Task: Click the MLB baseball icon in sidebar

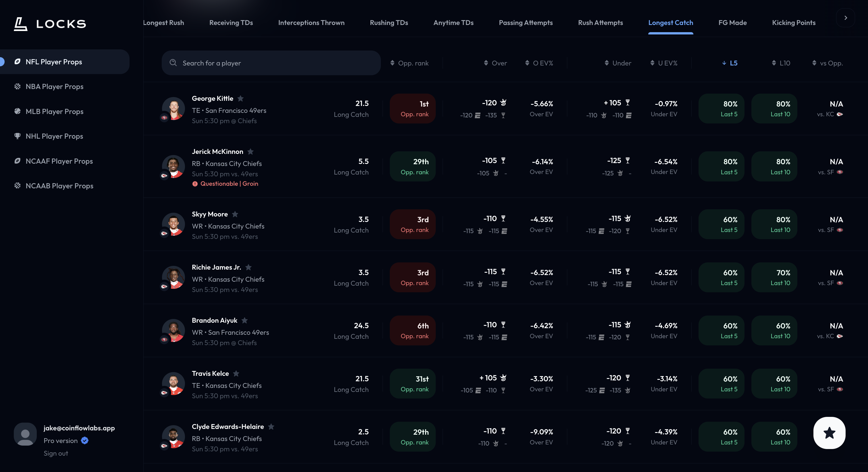Action: [17, 111]
